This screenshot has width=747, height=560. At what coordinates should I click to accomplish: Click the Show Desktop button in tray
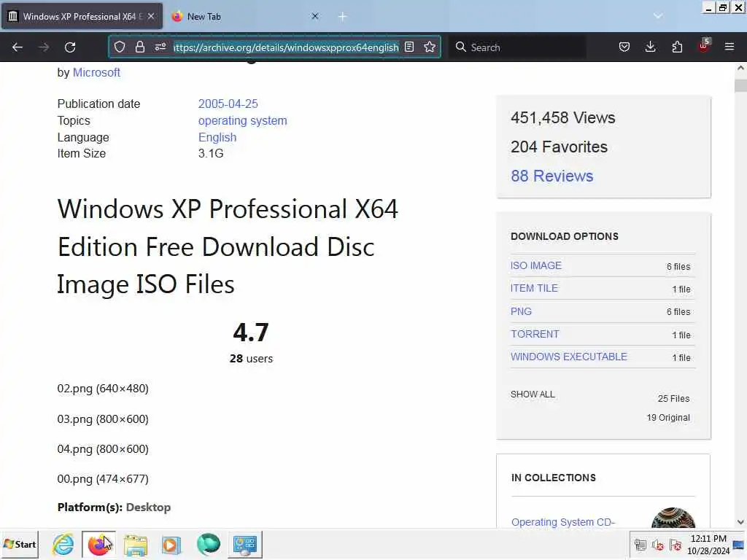[739, 544]
